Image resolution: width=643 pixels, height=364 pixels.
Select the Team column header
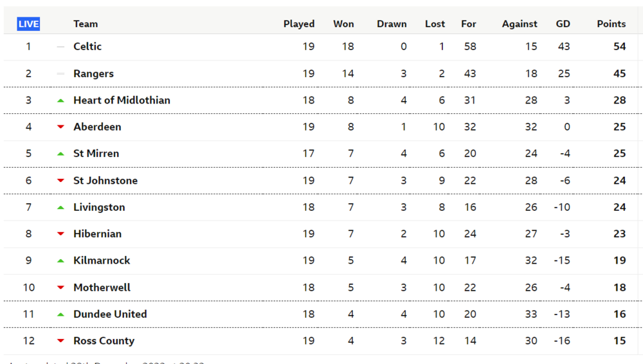[86, 24]
